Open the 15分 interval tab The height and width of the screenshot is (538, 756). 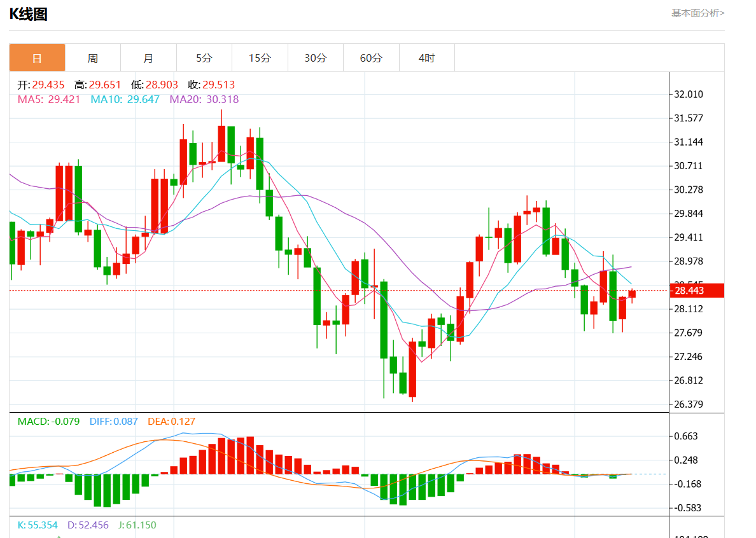(x=260, y=58)
